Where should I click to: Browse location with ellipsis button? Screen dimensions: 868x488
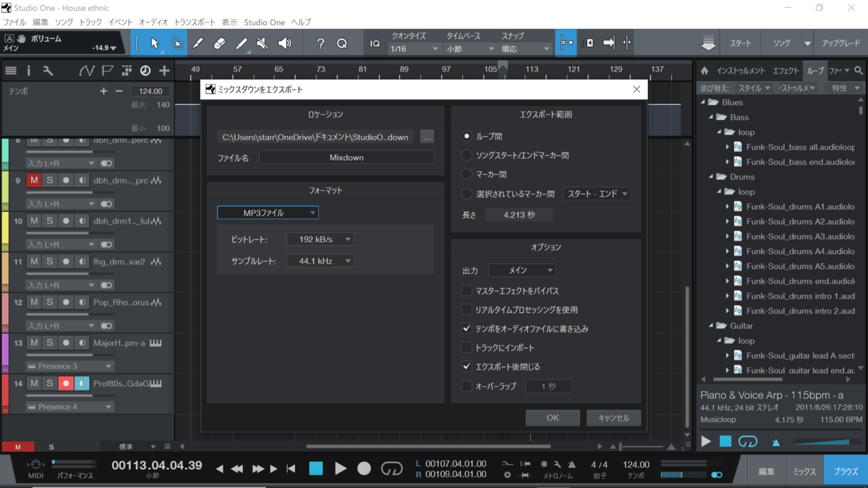tap(427, 137)
